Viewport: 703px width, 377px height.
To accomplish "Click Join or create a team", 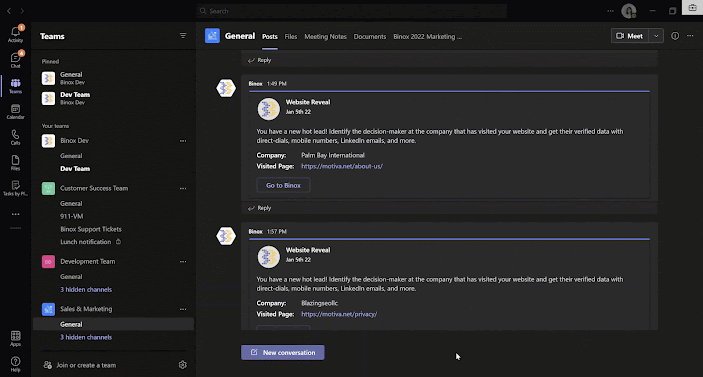I will [x=80, y=365].
